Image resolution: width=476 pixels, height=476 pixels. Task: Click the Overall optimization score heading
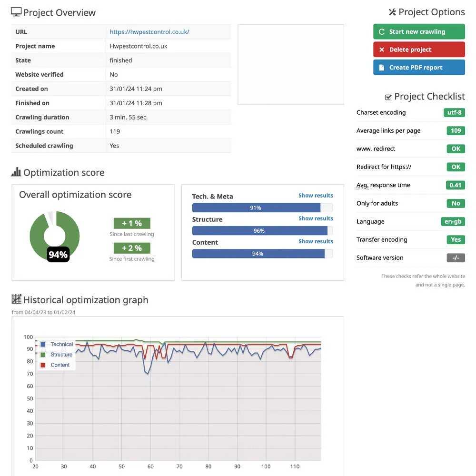click(x=75, y=195)
